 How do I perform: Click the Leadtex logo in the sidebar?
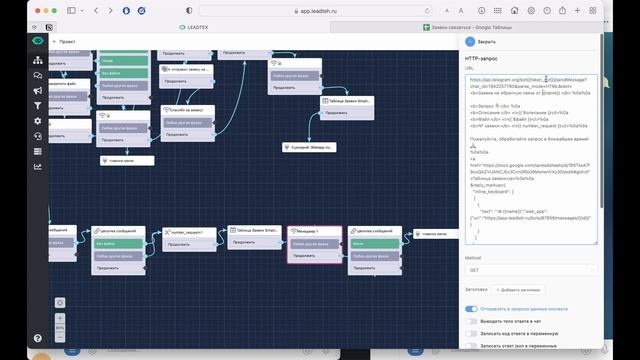[x=38, y=41]
